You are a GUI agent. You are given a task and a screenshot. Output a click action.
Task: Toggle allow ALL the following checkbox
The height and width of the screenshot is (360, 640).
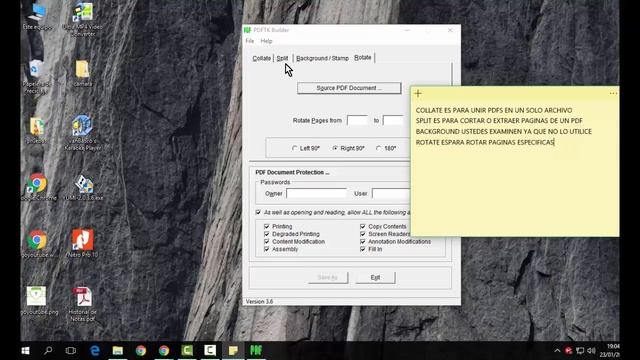[x=258, y=212]
